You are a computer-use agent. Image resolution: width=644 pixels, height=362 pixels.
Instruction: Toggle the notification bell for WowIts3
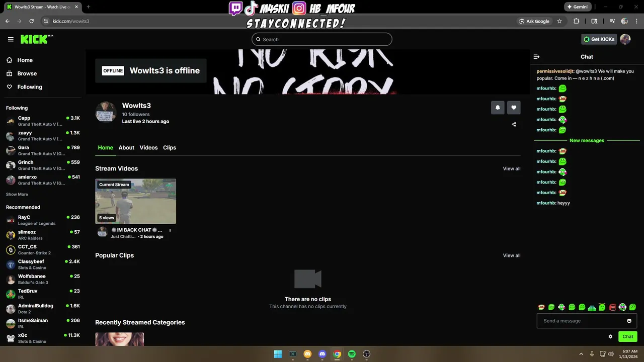(x=498, y=108)
